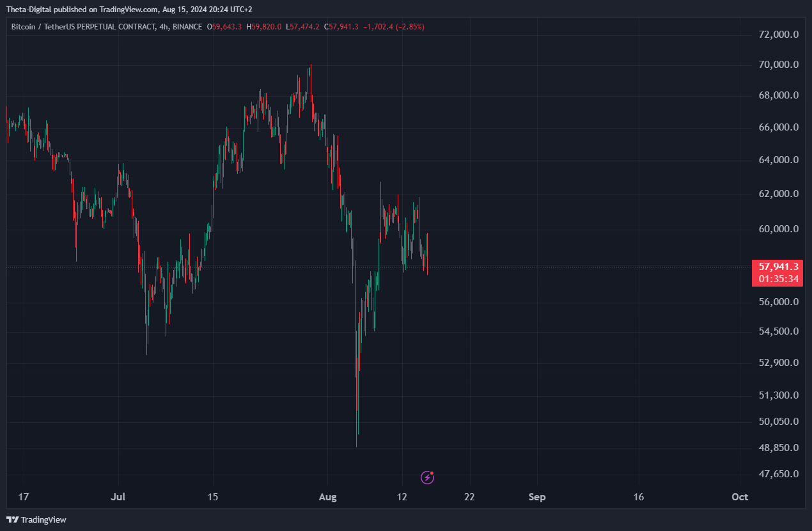Click the 54,500.0 price axis label
Screen dimensions: 812x531
point(778,331)
